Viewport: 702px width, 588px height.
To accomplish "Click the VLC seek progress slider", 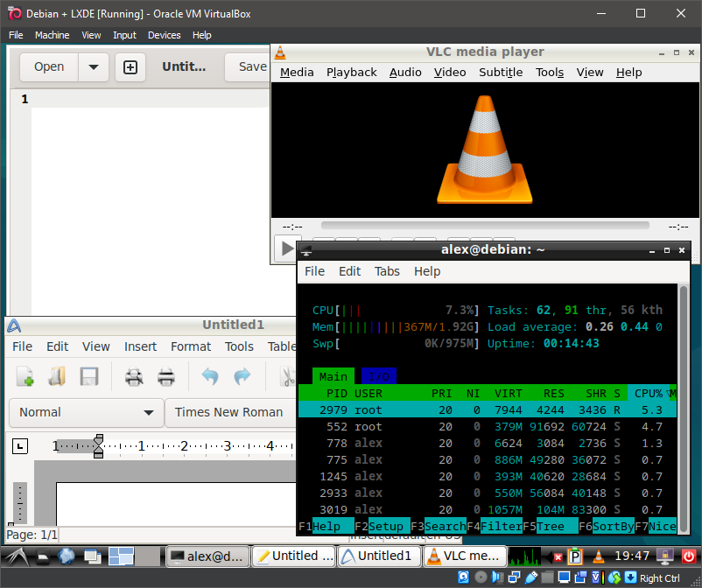I will click(487, 226).
